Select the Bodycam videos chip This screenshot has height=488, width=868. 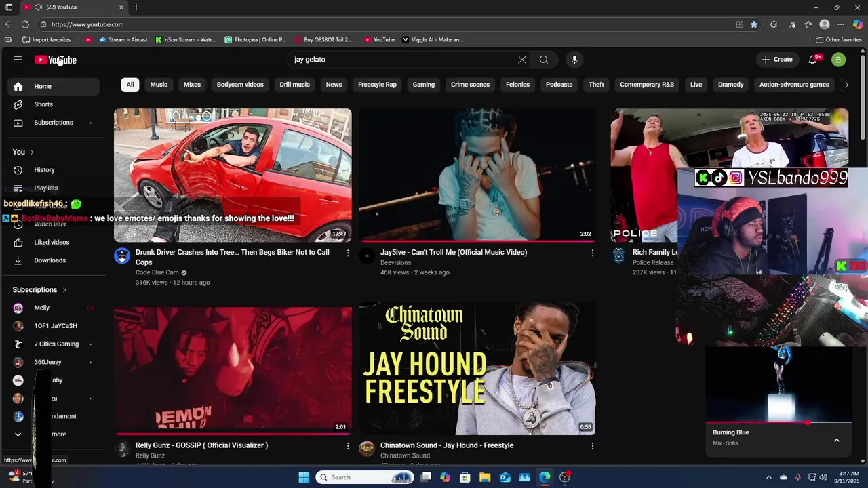(x=240, y=85)
